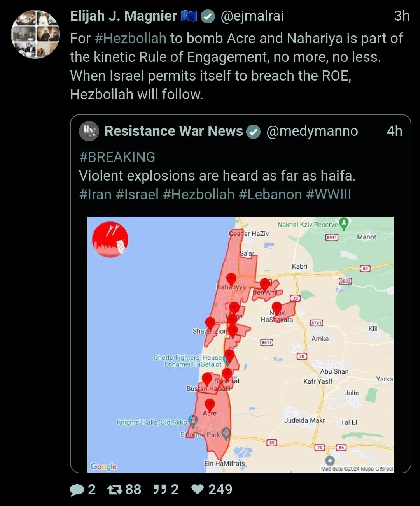Click the #Lebanon hashtag
The width and height of the screenshot is (420, 506).
(270, 194)
